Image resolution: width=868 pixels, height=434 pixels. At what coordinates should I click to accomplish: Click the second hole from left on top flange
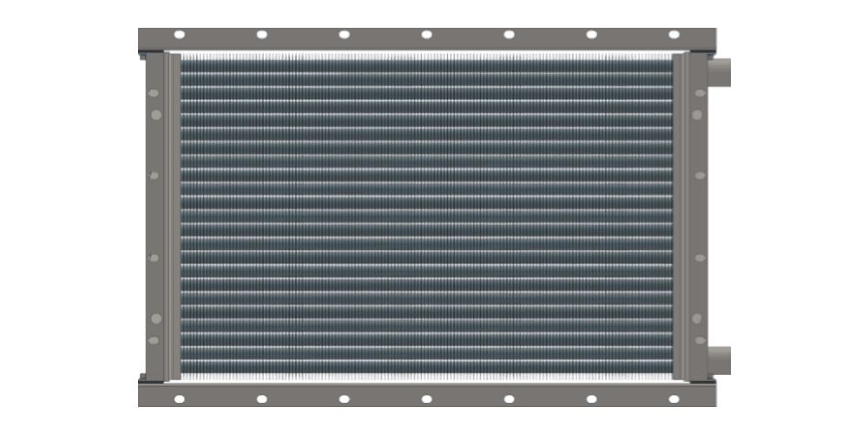tap(261, 35)
